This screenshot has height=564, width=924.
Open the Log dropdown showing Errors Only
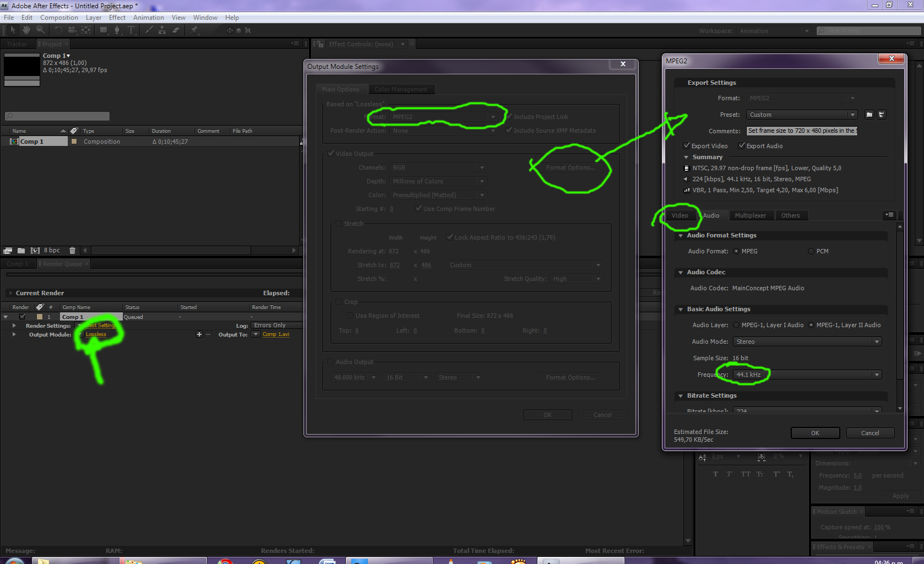pos(278,326)
